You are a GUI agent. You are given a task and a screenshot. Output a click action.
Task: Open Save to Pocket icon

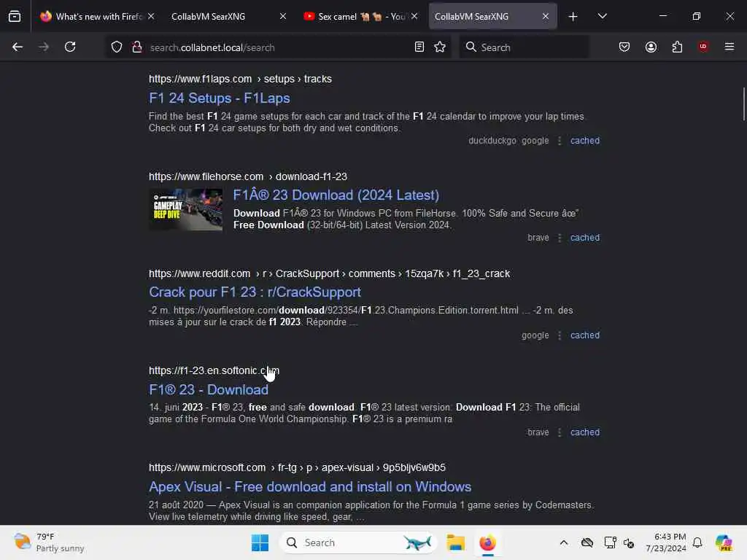[624, 47]
